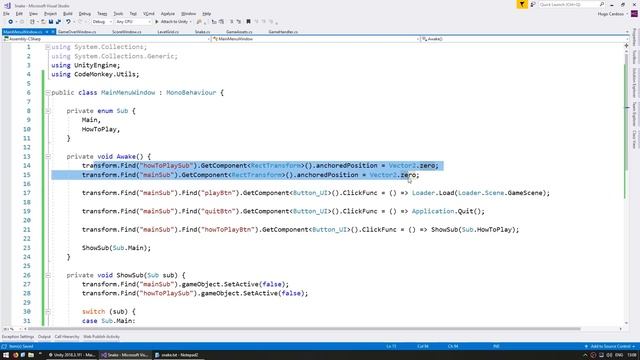Open the MainMenuWindow class navigation dropdown
This screenshot has height=360, width=640.
coord(316,39)
